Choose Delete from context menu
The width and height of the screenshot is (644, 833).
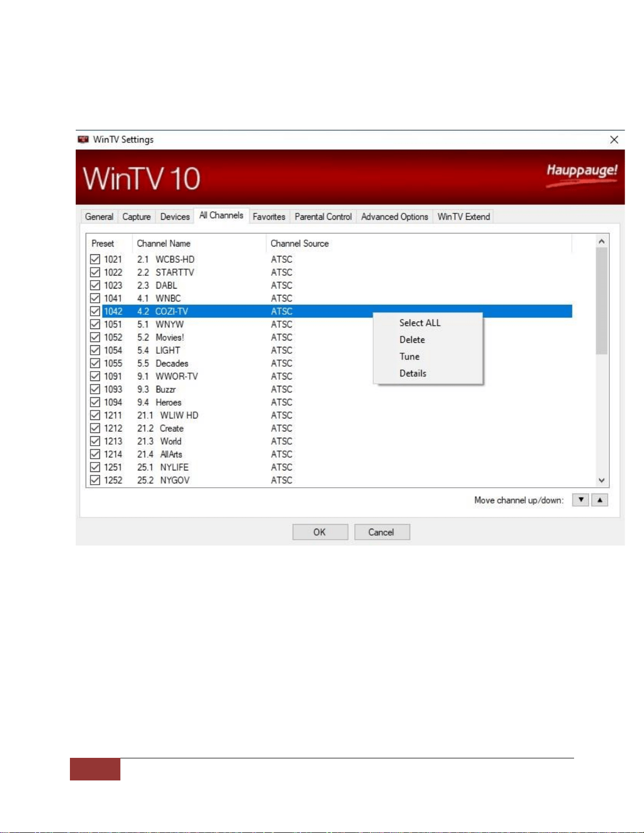428,340
